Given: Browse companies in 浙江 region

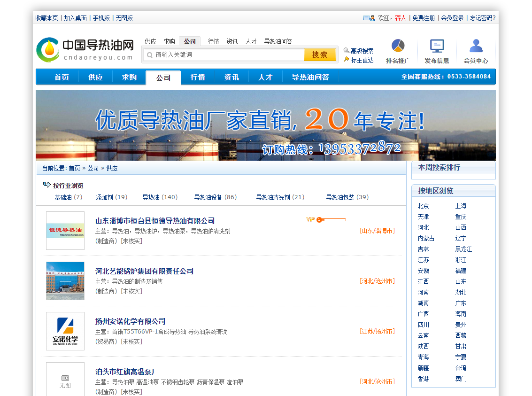Looking at the screenshot, I should (x=461, y=260).
